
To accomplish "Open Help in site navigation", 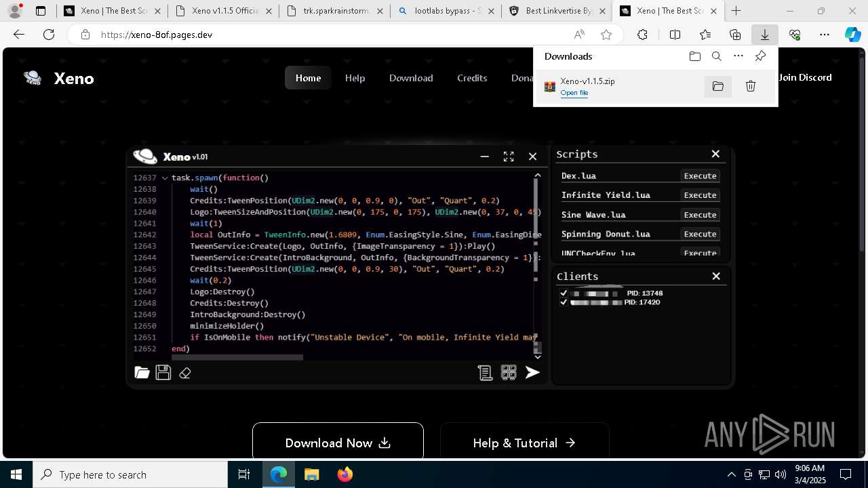I will click(355, 78).
